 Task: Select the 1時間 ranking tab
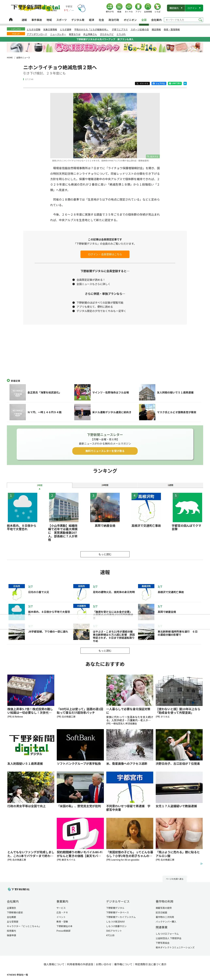pos(40,485)
